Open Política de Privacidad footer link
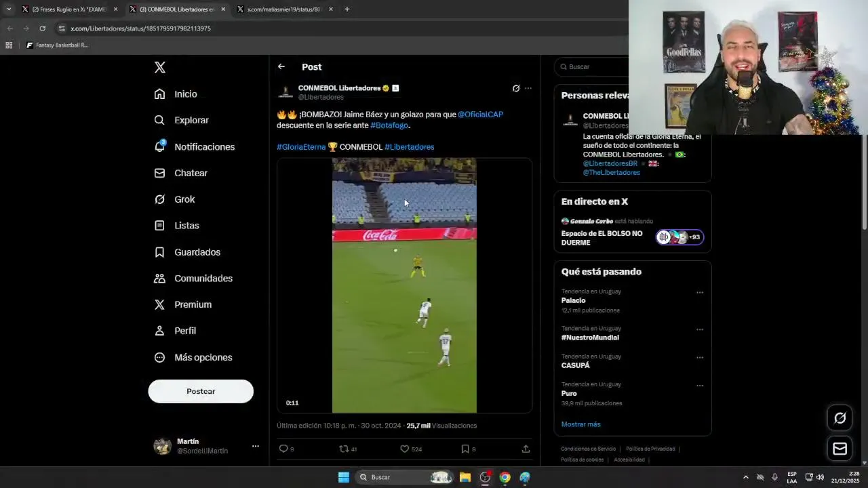Screen dimensions: 868x488 (650, 449)
